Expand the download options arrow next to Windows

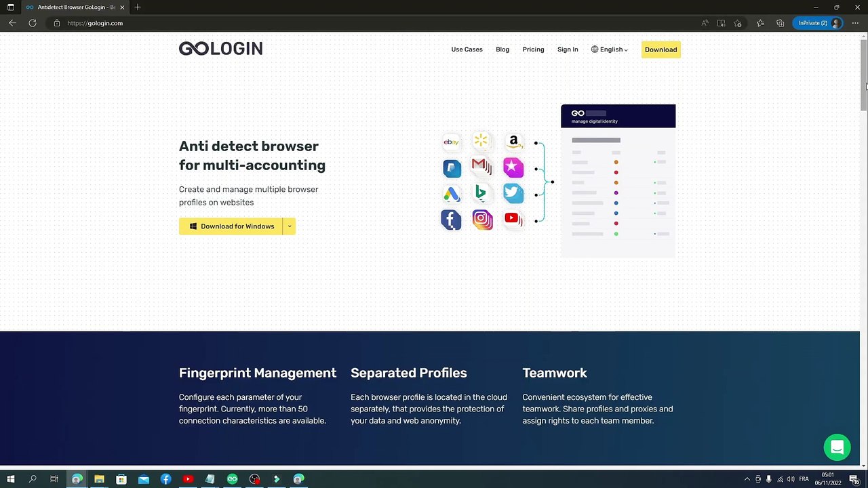click(x=289, y=226)
